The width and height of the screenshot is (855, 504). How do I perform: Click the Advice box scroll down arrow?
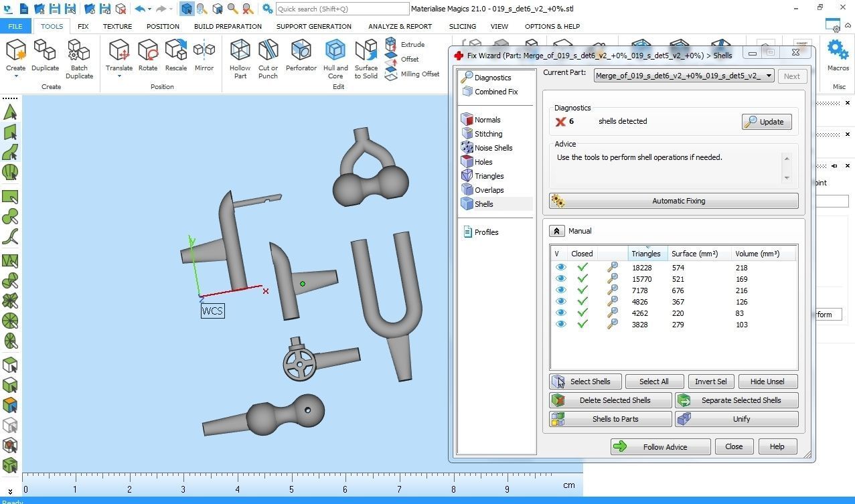click(x=786, y=177)
